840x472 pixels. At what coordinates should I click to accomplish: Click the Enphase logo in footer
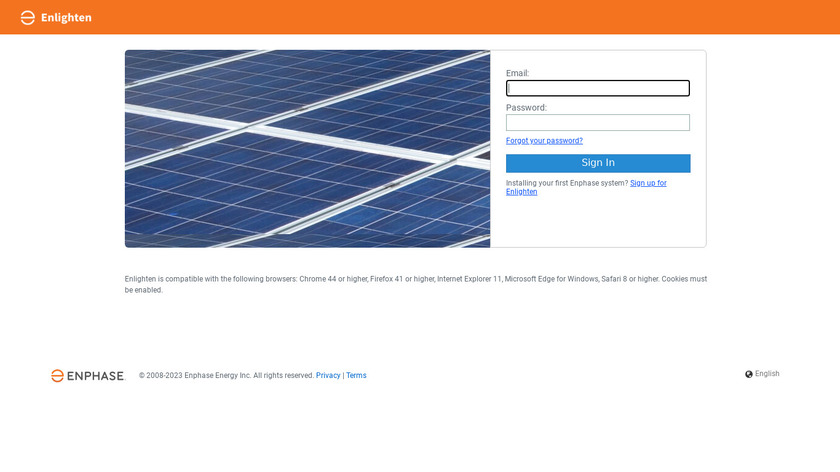(88, 376)
